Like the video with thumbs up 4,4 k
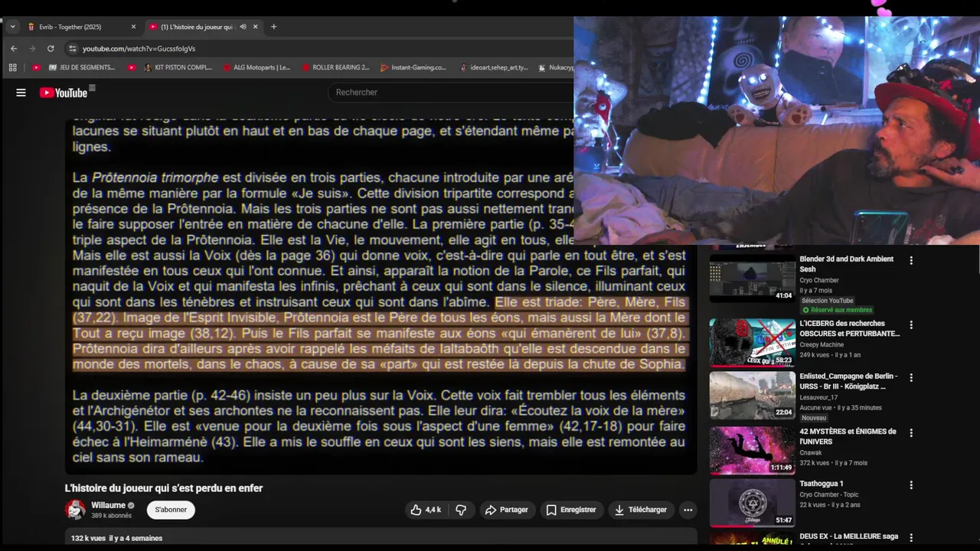The width and height of the screenshot is (980, 551). 426,510
